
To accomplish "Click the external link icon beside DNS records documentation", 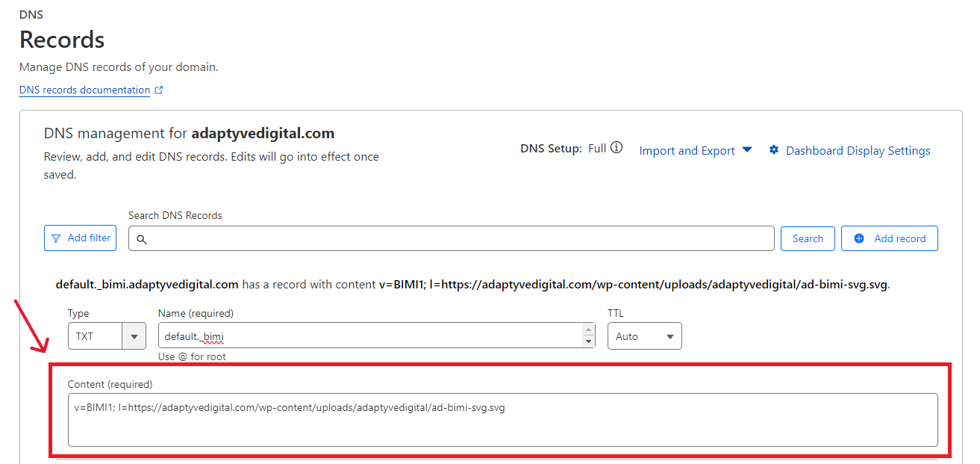I will click(158, 90).
